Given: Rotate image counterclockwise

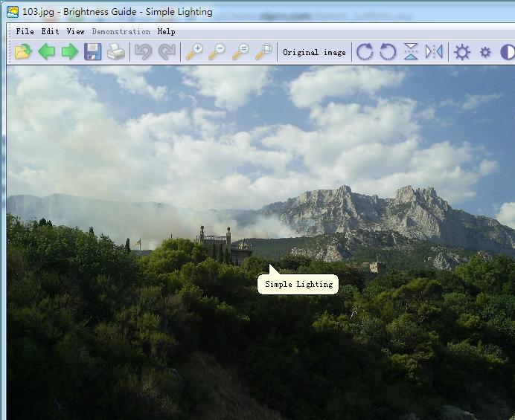Looking at the screenshot, I should click(388, 52).
